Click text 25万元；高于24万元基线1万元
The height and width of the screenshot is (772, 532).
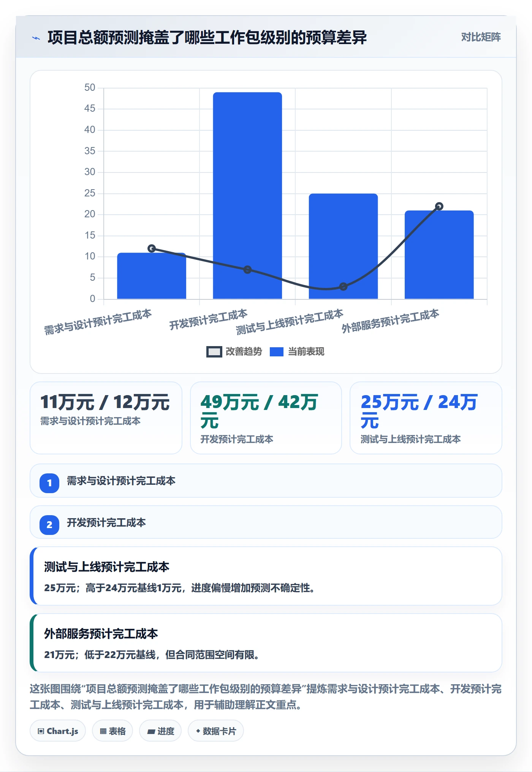[113, 588]
